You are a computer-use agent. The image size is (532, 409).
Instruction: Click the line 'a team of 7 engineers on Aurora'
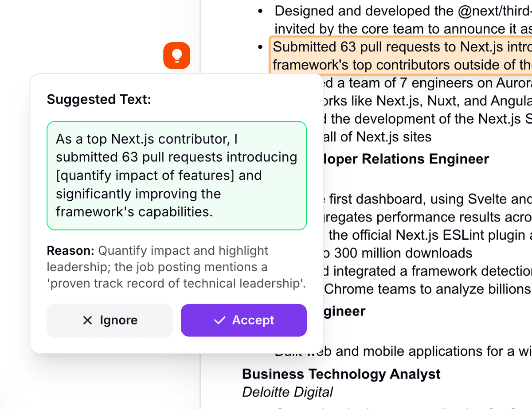[428, 83]
